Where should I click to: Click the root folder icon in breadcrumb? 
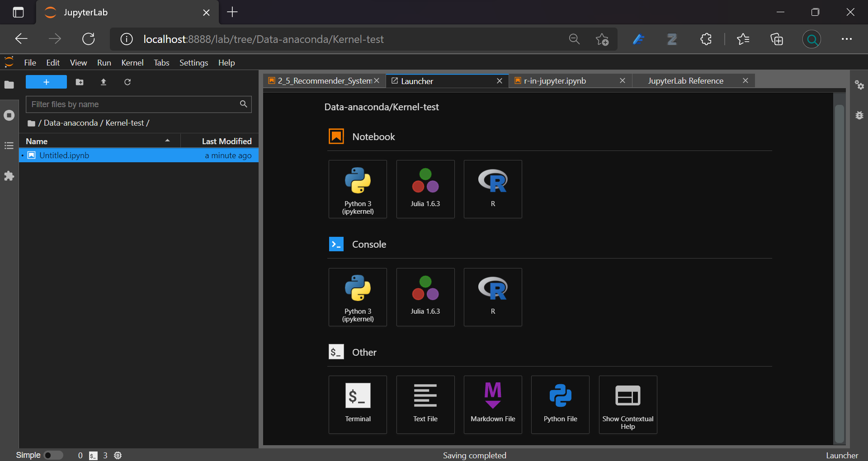(x=31, y=123)
